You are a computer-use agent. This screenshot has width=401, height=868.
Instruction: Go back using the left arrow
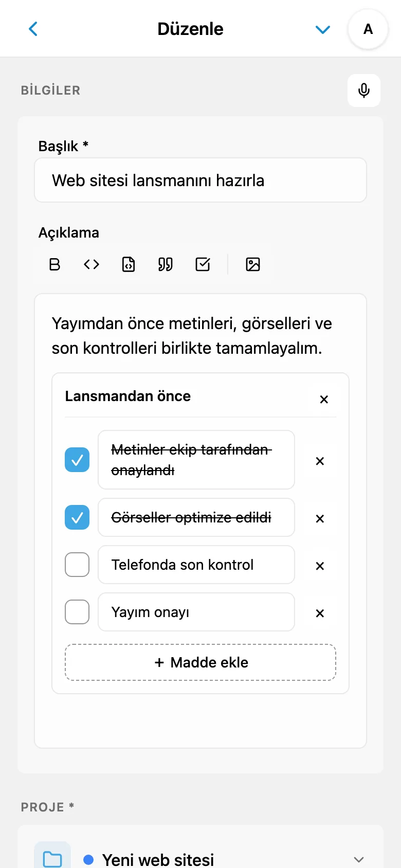33,29
